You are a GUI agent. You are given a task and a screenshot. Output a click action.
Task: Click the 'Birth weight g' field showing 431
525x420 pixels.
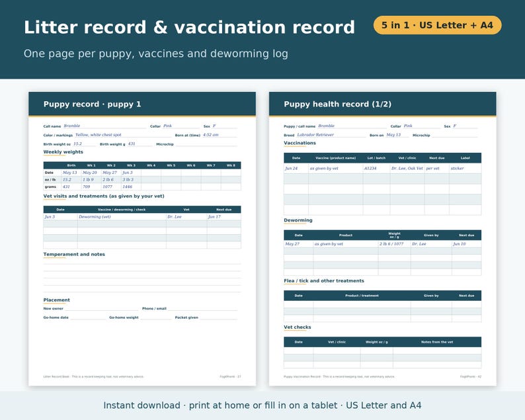(x=140, y=144)
